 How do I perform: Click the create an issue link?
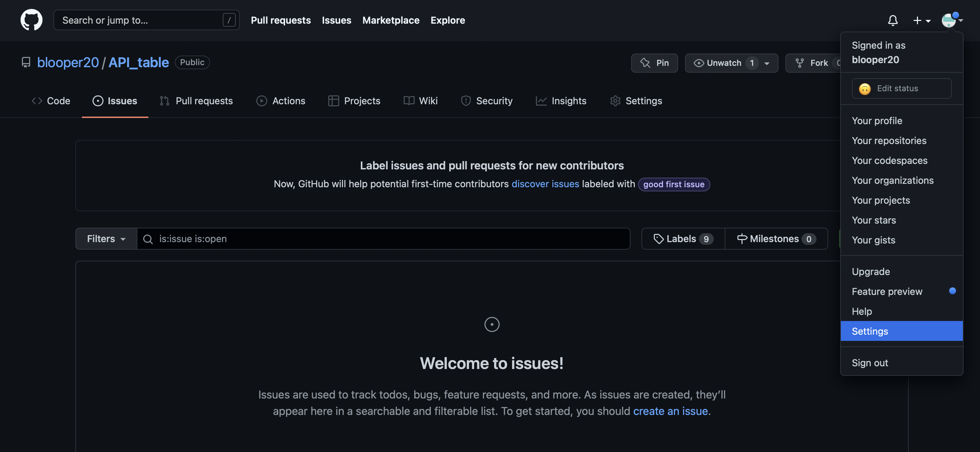click(x=670, y=411)
